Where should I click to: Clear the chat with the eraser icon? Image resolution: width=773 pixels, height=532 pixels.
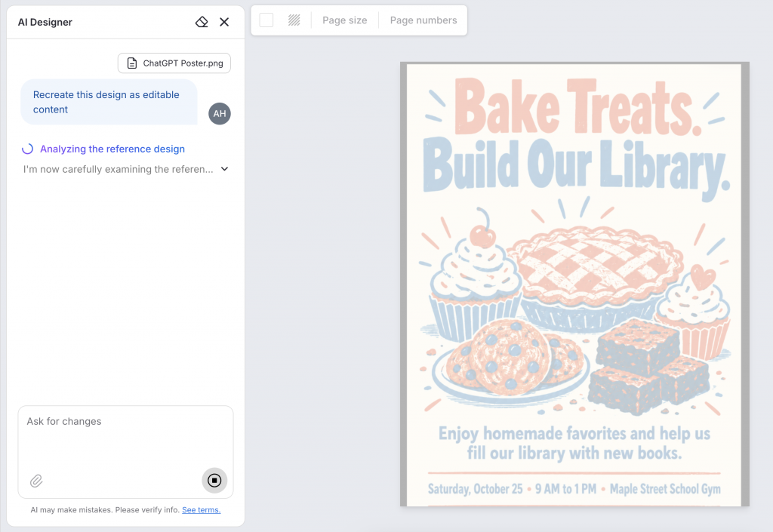click(202, 22)
